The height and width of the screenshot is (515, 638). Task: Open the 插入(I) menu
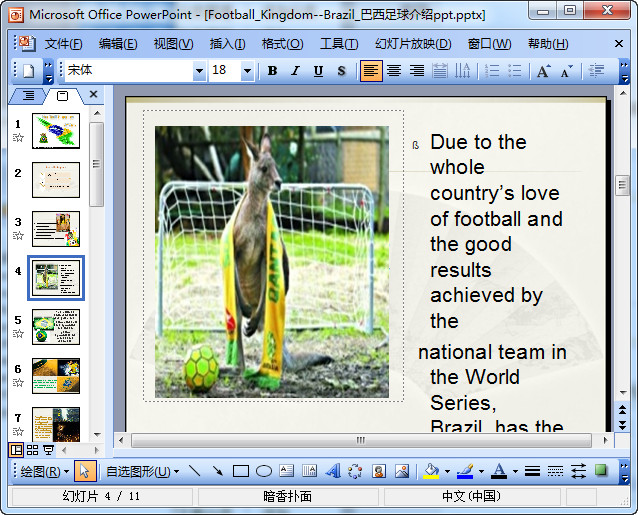click(227, 44)
